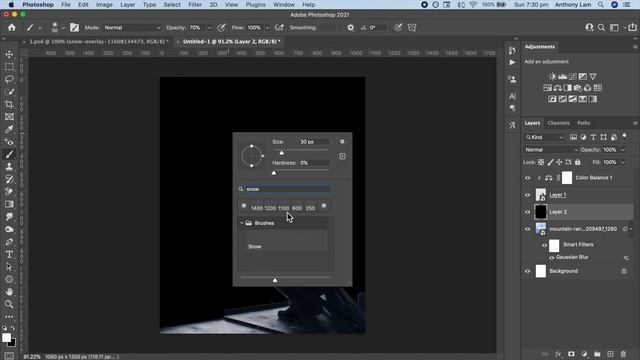The width and height of the screenshot is (640, 360).
Task: Switch to the 1.psd document tab
Action: point(99,42)
